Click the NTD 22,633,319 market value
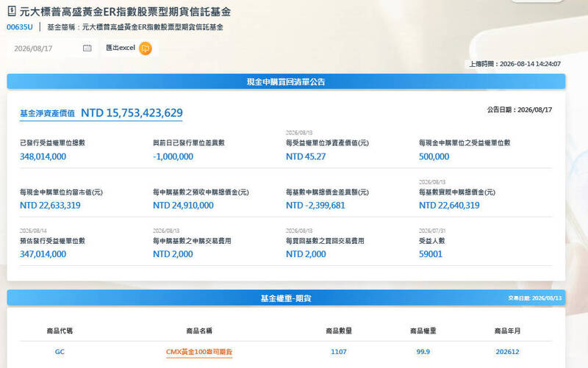 (x=50, y=206)
